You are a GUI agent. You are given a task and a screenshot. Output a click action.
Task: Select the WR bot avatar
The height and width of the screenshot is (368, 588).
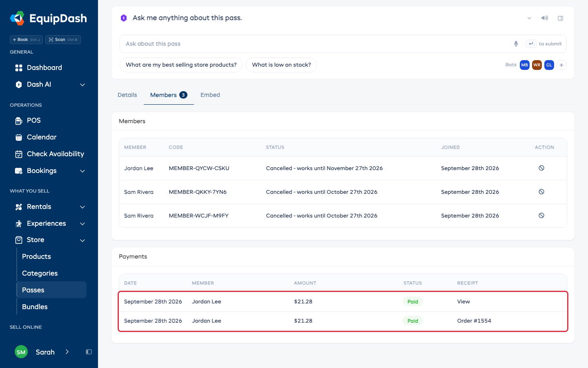pyautogui.click(x=537, y=65)
